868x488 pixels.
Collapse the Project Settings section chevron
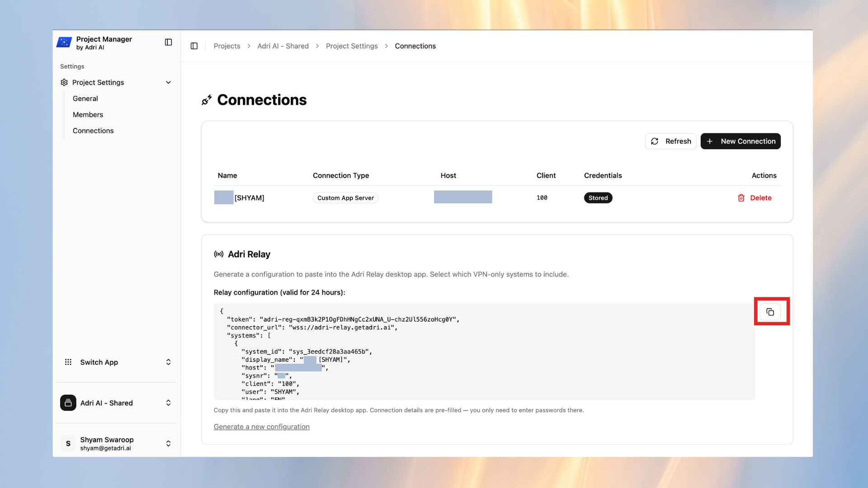coord(168,82)
